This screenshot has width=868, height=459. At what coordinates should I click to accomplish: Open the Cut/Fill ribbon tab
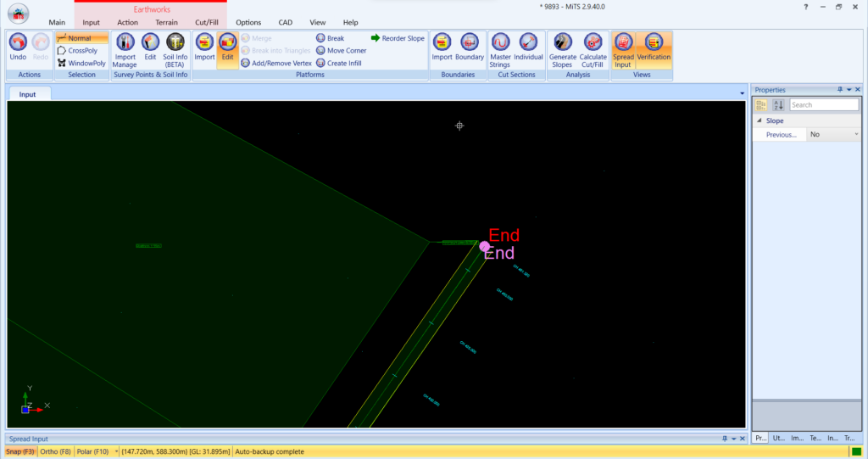[207, 22]
